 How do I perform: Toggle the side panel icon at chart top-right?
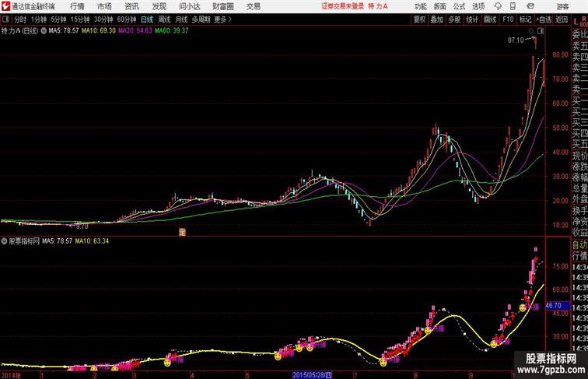(541, 31)
